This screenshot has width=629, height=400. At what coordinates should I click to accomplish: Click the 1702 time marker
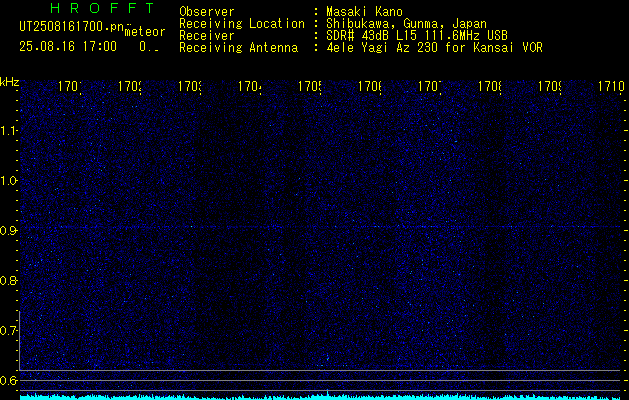coord(130,86)
